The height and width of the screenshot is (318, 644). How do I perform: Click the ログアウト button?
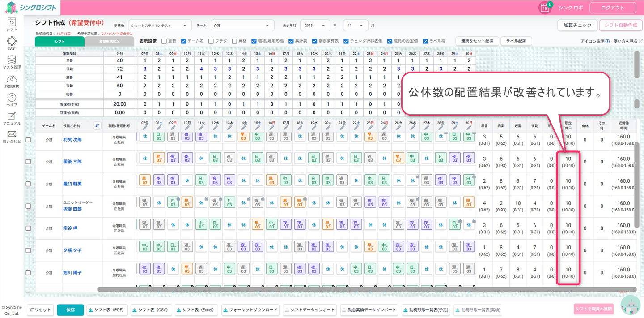[x=612, y=8]
